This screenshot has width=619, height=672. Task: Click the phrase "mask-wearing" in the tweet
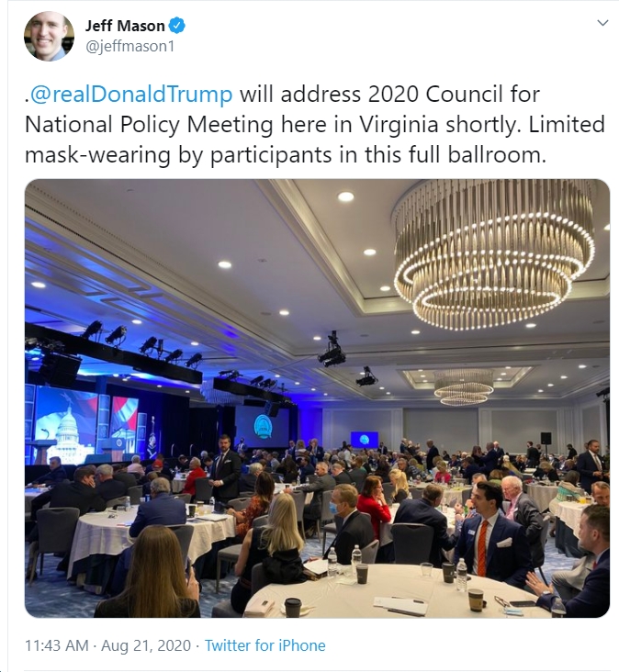[x=97, y=155]
